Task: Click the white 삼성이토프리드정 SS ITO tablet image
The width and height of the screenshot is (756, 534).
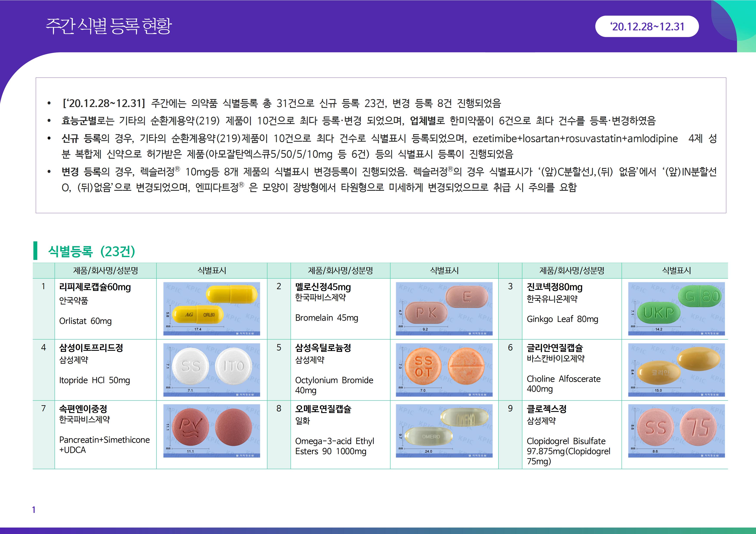Action: coord(211,369)
